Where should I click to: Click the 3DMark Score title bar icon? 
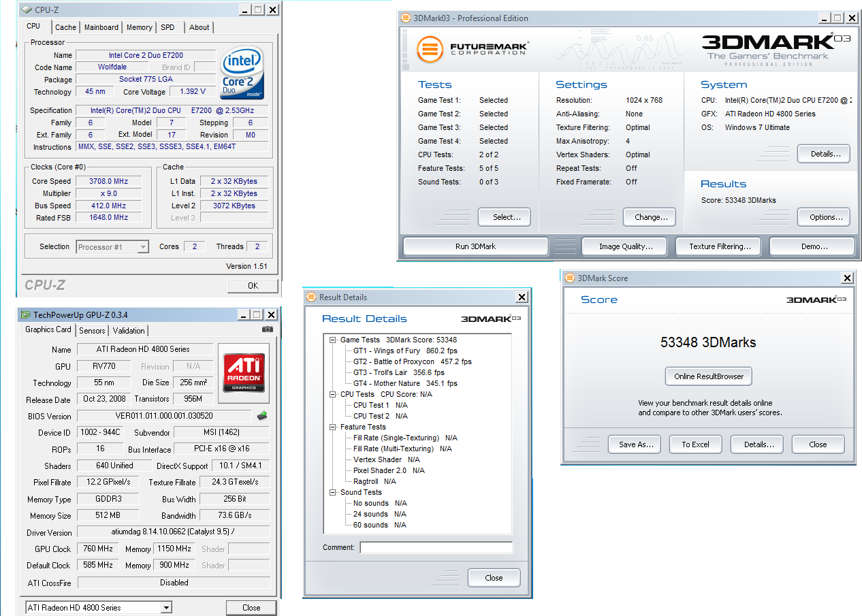570,278
